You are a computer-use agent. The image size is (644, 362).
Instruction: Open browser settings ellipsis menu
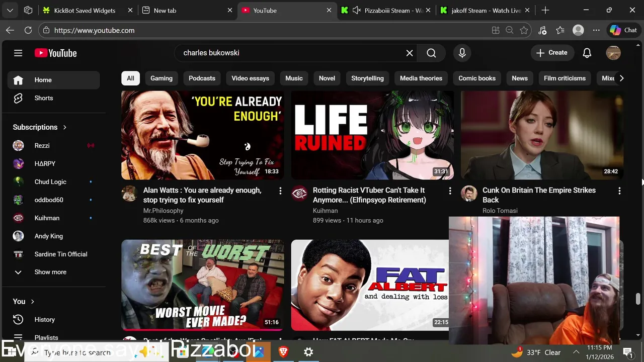pos(596,30)
